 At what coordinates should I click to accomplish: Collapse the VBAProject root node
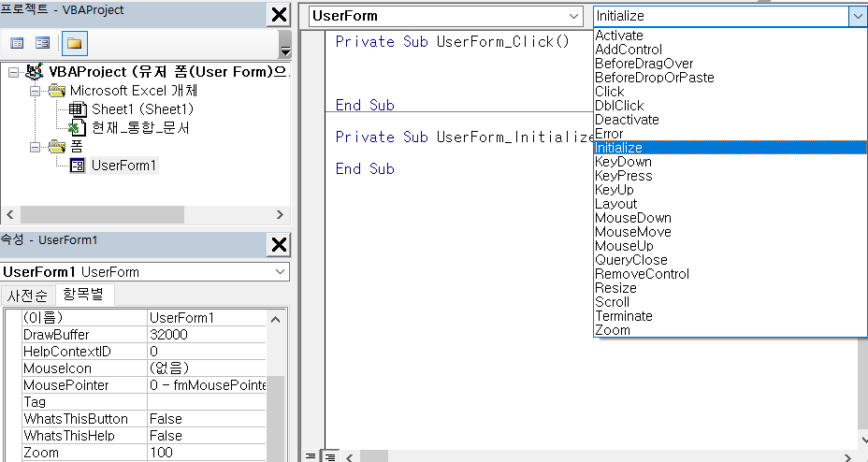(x=13, y=72)
